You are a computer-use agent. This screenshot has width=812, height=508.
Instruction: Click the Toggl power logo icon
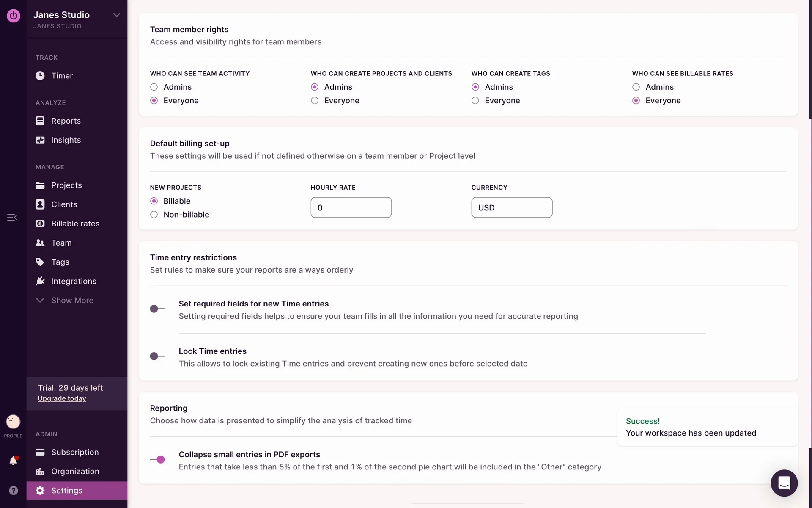pos(13,16)
